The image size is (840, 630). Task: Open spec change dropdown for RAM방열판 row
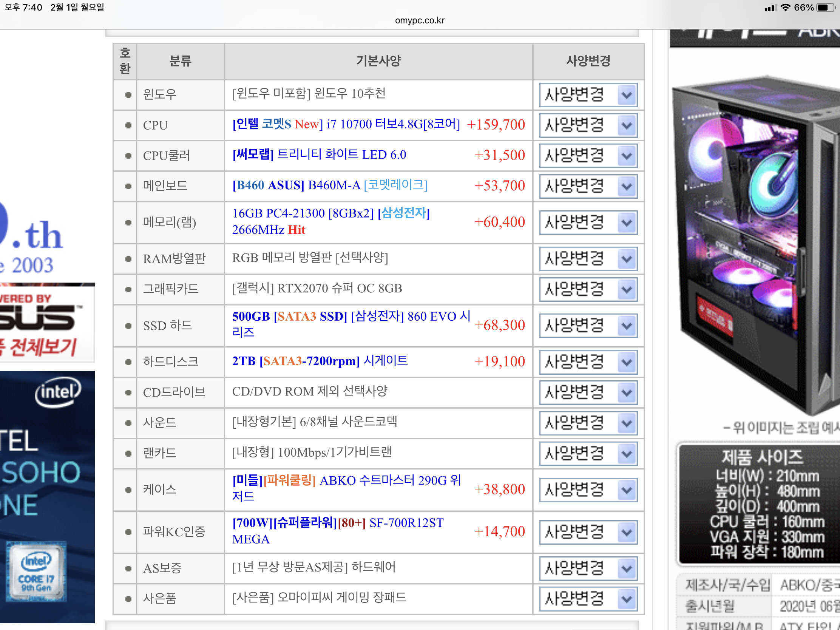588,259
